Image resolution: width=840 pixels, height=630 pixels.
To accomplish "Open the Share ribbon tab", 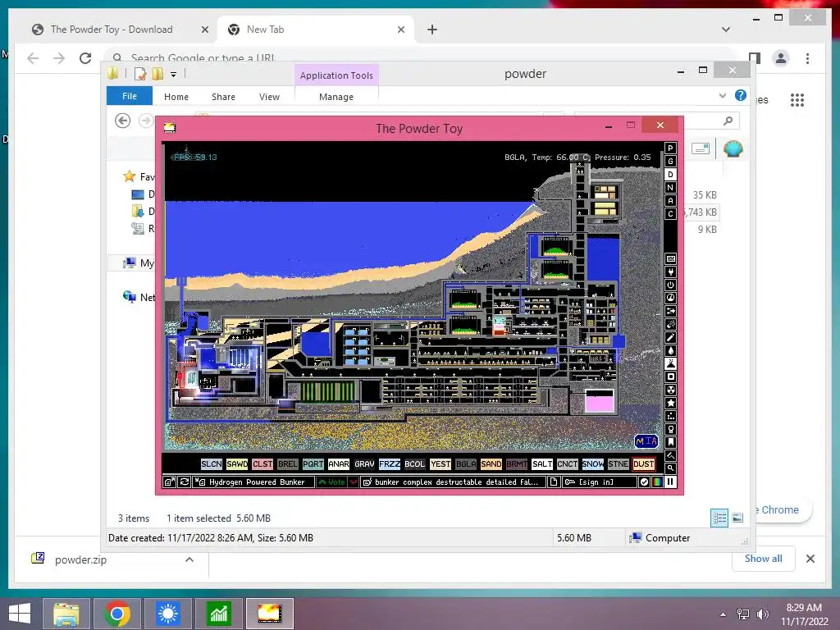I will click(x=223, y=97).
